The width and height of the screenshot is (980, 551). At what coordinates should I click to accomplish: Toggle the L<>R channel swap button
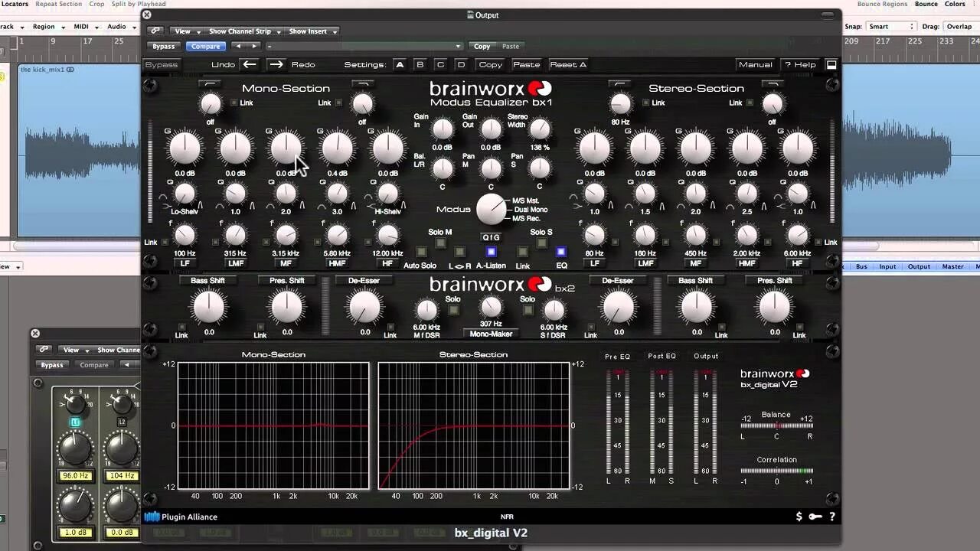point(459,252)
